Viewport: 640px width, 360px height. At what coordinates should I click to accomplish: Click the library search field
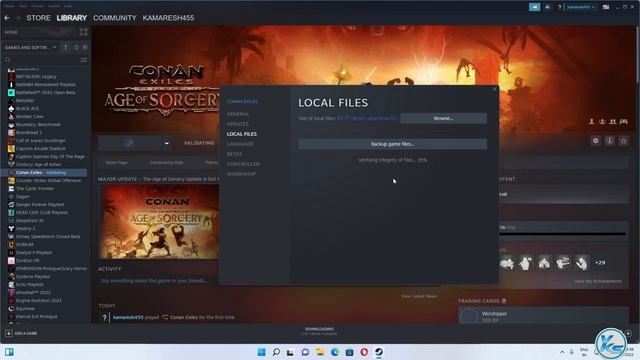click(41, 60)
